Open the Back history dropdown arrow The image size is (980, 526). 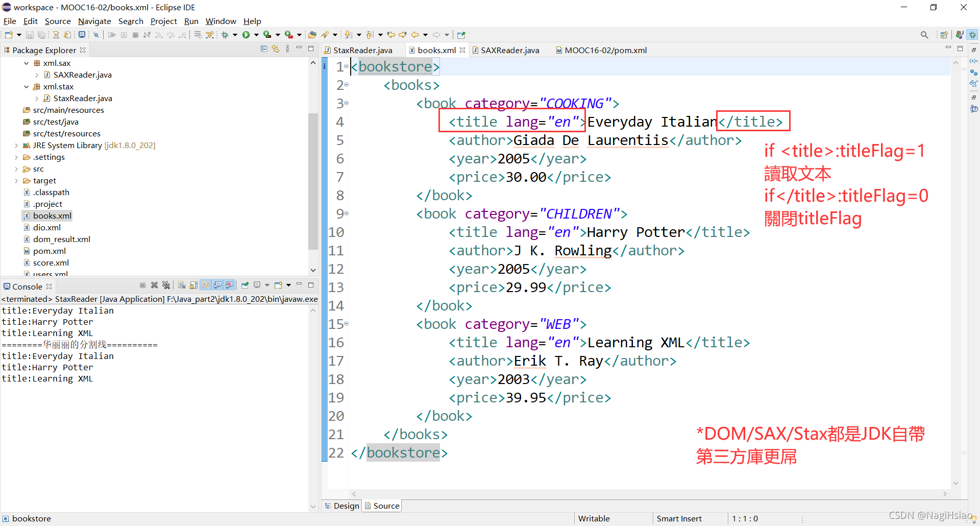pos(425,35)
